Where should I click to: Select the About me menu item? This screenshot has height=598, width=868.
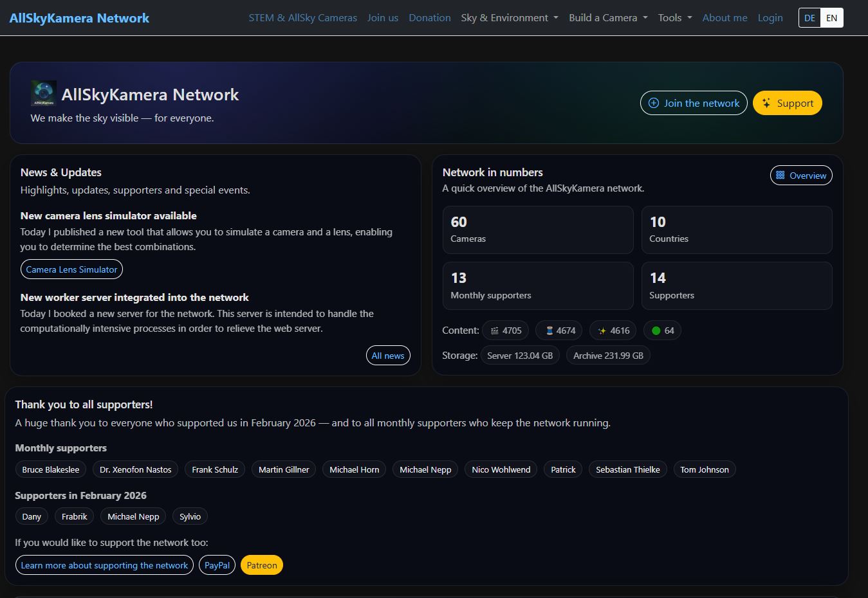(x=725, y=17)
